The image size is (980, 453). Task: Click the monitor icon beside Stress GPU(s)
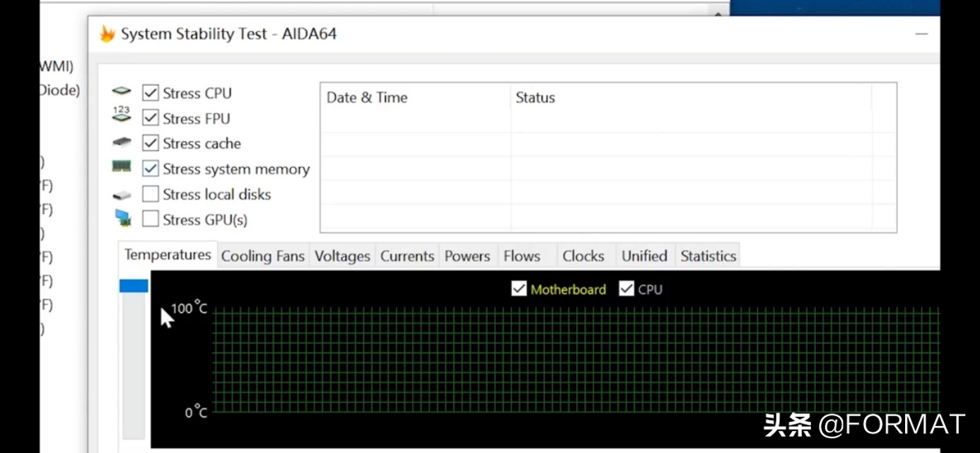123,218
